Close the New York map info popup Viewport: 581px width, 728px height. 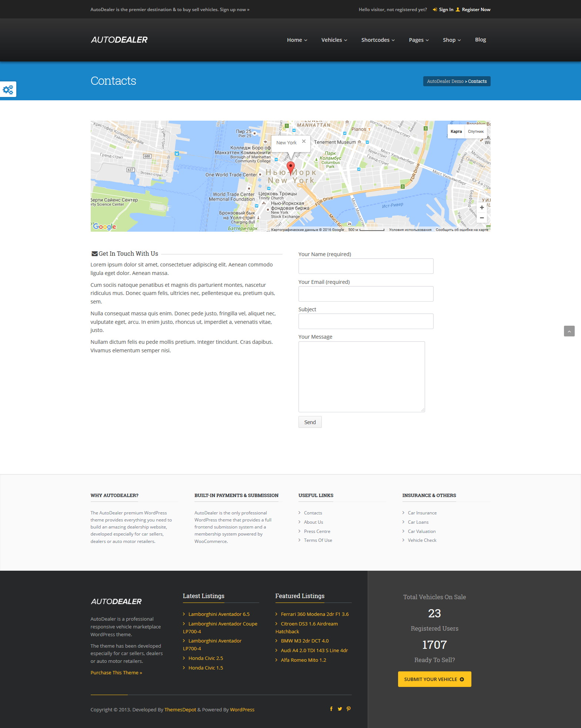tap(304, 141)
